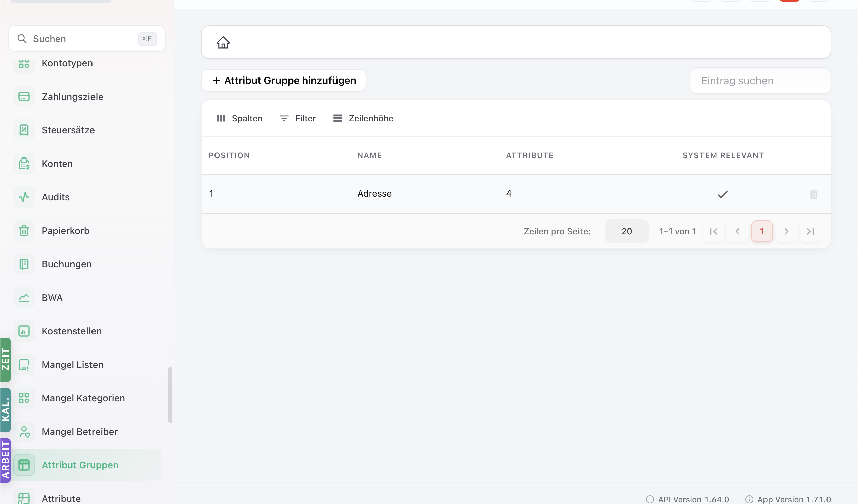Click the Kostenstellen bar chart icon
This screenshot has width=858, height=504.
pyautogui.click(x=24, y=331)
